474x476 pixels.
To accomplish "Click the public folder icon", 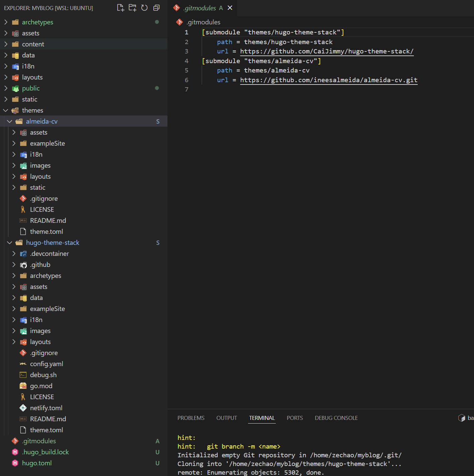I will click(15, 88).
